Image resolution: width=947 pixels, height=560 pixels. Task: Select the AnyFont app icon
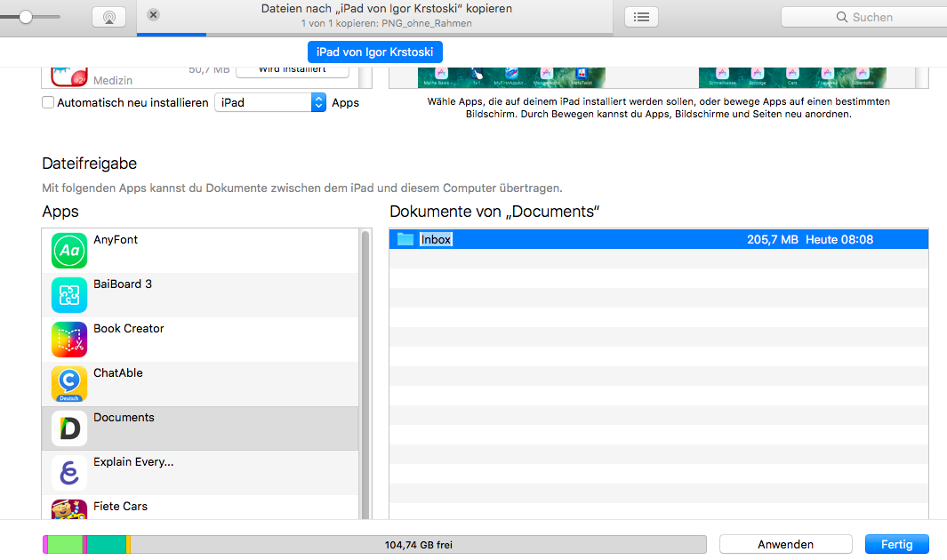pos(69,251)
